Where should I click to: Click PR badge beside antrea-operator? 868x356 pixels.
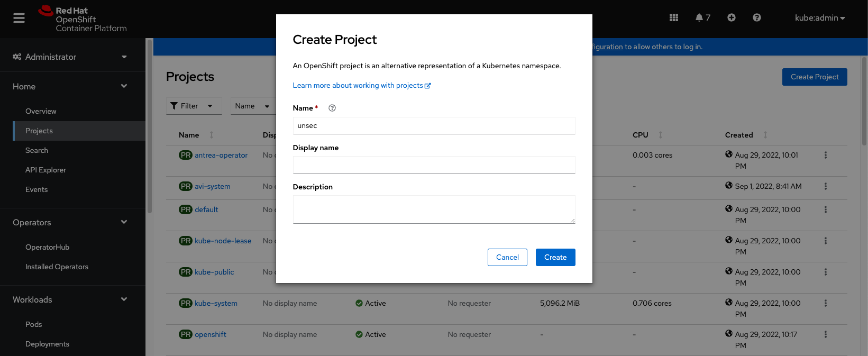[186, 155]
